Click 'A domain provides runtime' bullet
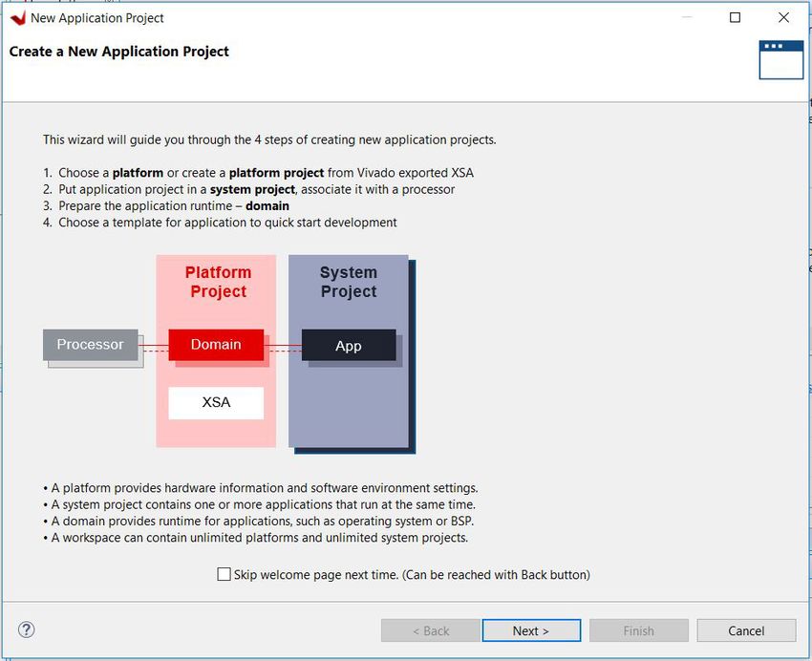Screen dimensions: 812x661 pyautogui.click(x=259, y=522)
